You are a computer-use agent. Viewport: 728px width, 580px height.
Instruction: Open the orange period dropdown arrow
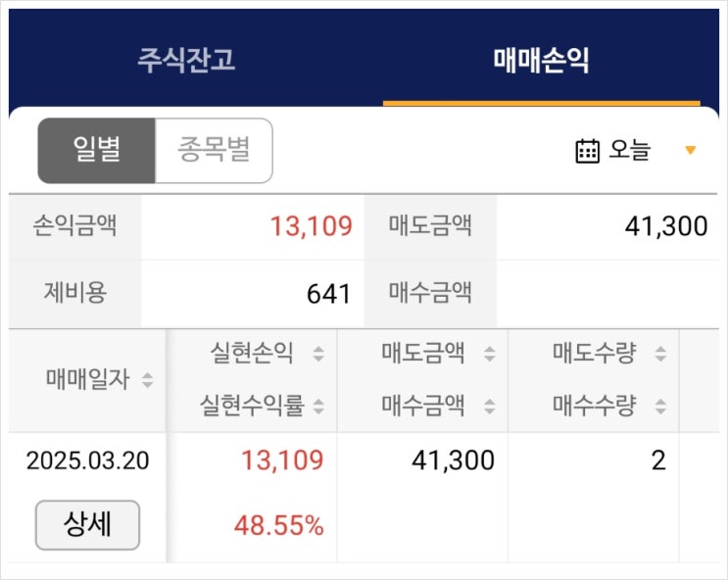point(691,151)
